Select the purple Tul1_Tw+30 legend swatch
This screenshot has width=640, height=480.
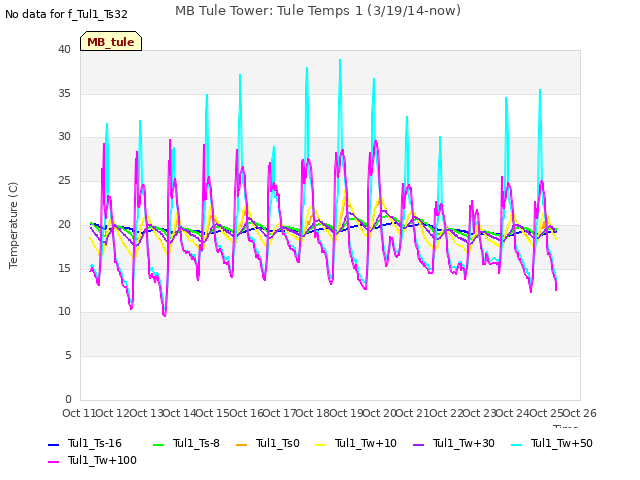click(418, 444)
